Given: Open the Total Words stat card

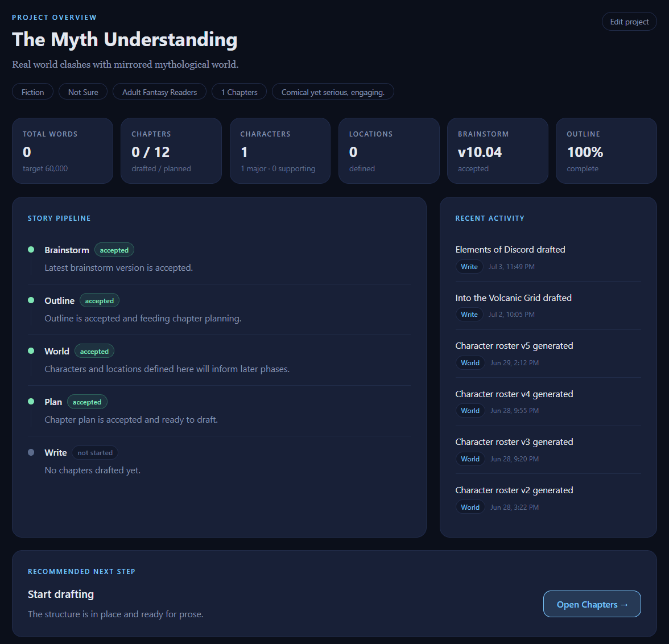Looking at the screenshot, I should pos(63,151).
